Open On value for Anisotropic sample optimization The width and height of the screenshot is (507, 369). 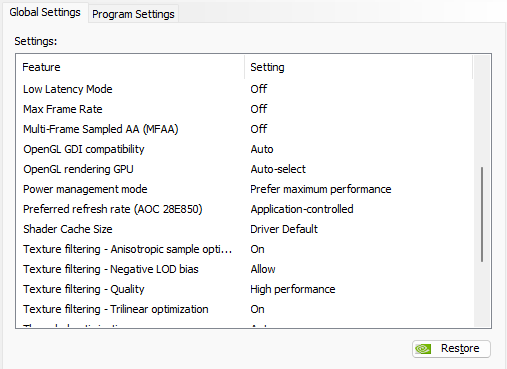click(257, 249)
